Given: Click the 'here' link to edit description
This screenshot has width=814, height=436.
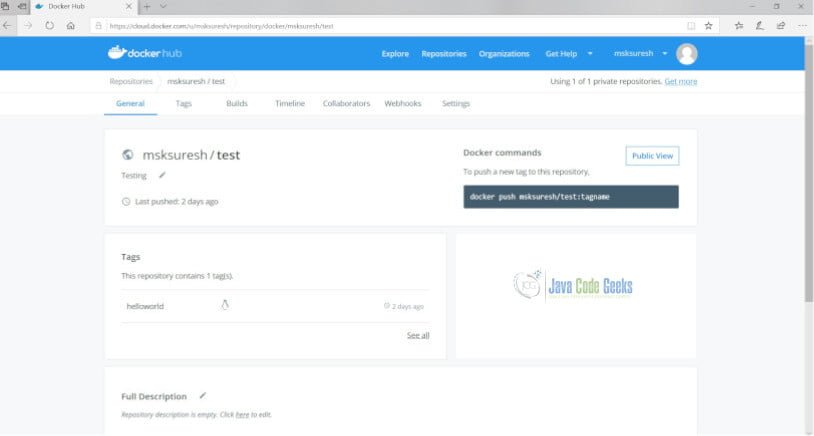Looking at the screenshot, I should (x=242, y=414).
